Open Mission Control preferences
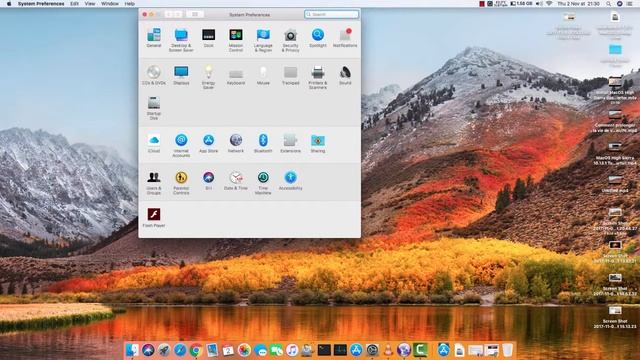Image resolution: width=640 pixels, height=360 pixels. coord(236,40)
